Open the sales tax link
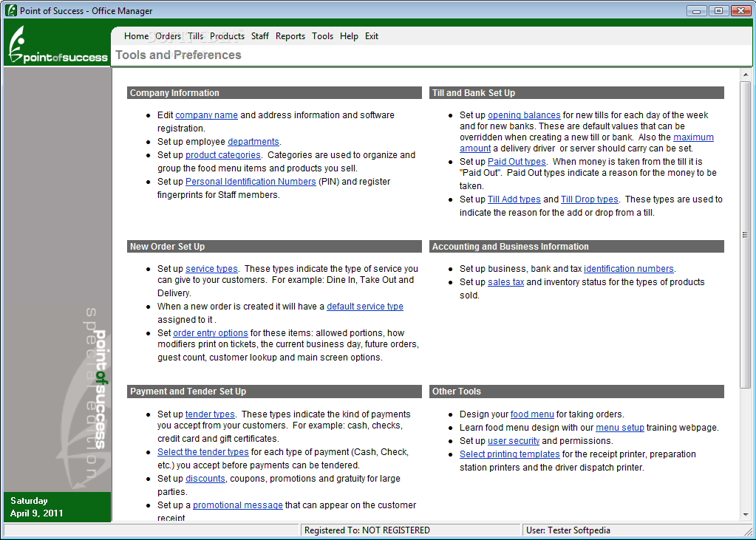The width and height of the screenshot is (756, 540). click(x=505, y=282)
